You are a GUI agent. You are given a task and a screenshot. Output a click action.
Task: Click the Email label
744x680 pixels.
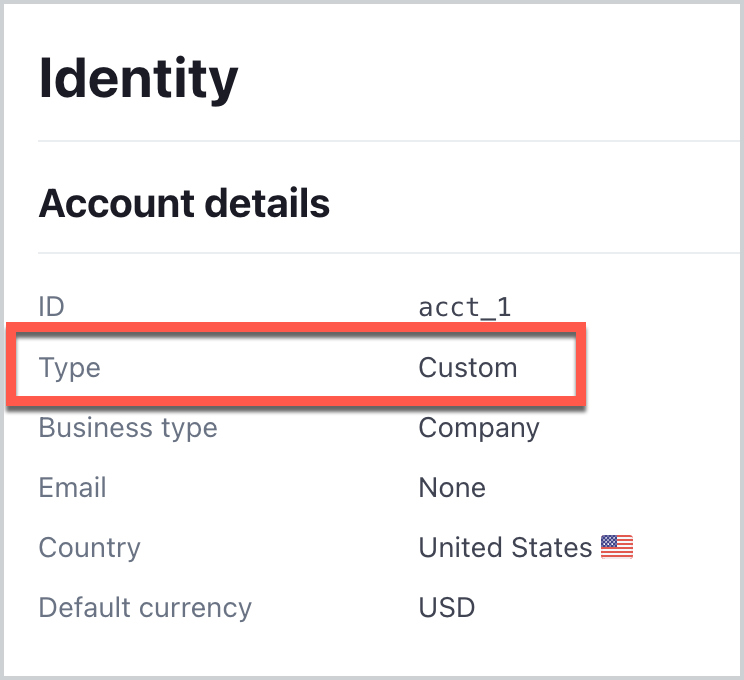[73, 487]
